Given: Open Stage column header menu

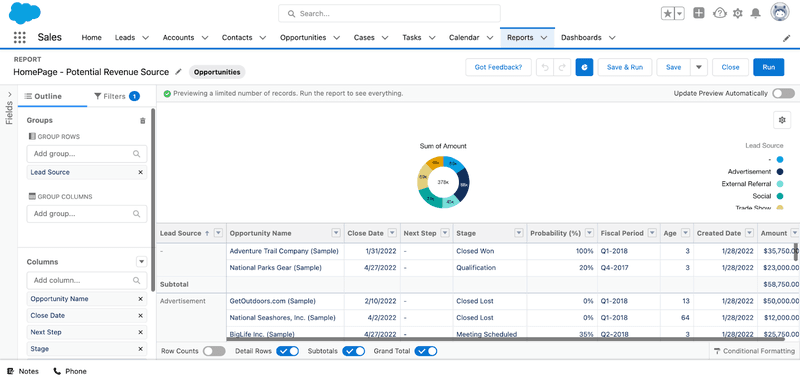Looking at the screenshot, I should [519, 233].
